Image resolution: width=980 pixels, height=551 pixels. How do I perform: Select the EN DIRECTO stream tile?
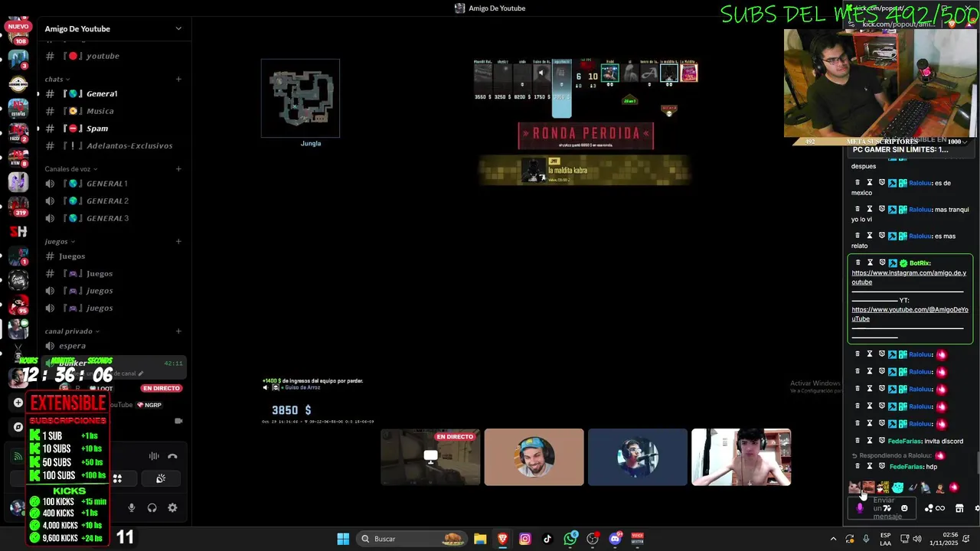pos(430,457)
